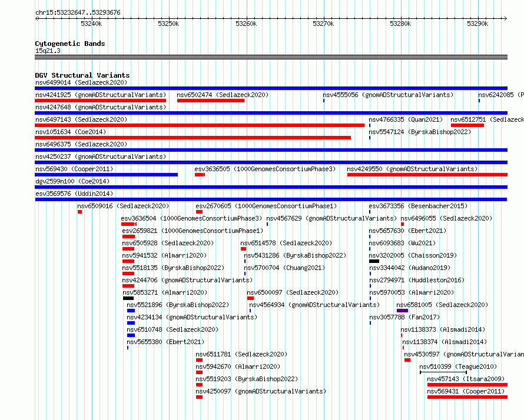Click the 53260k ruler position label
The image size is (524, 420).
(x=246, y=24)
